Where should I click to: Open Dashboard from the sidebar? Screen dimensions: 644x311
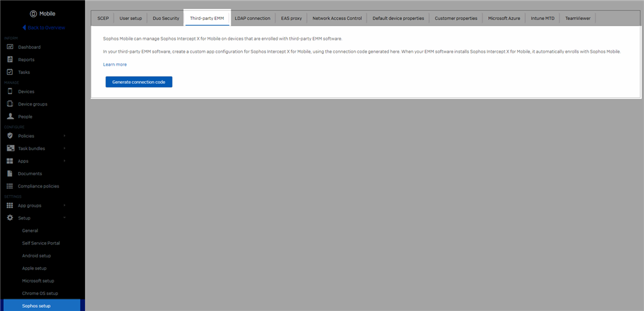[x=29, y=47]
